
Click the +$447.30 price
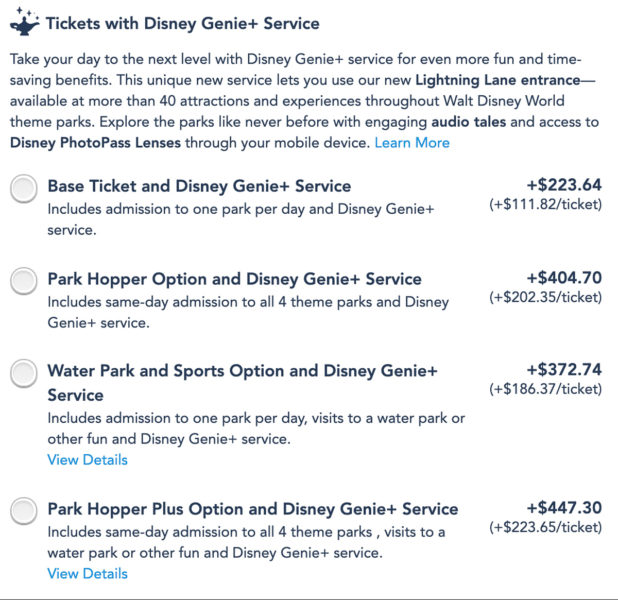tap(564, 508)
